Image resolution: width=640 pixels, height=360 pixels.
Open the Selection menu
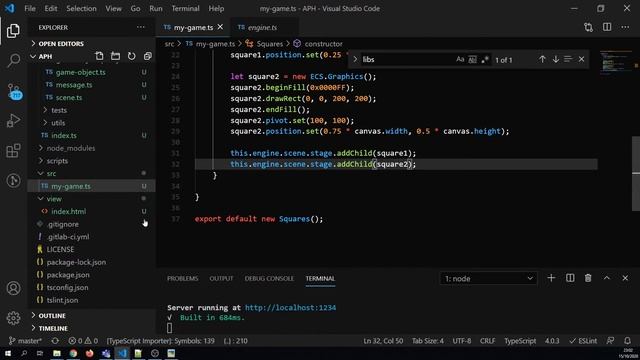click(81, 8)
